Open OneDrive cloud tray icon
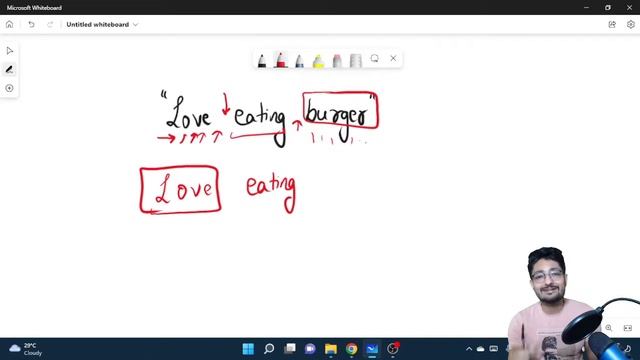This screenshot has width=640, height=360. coord(481,349)
